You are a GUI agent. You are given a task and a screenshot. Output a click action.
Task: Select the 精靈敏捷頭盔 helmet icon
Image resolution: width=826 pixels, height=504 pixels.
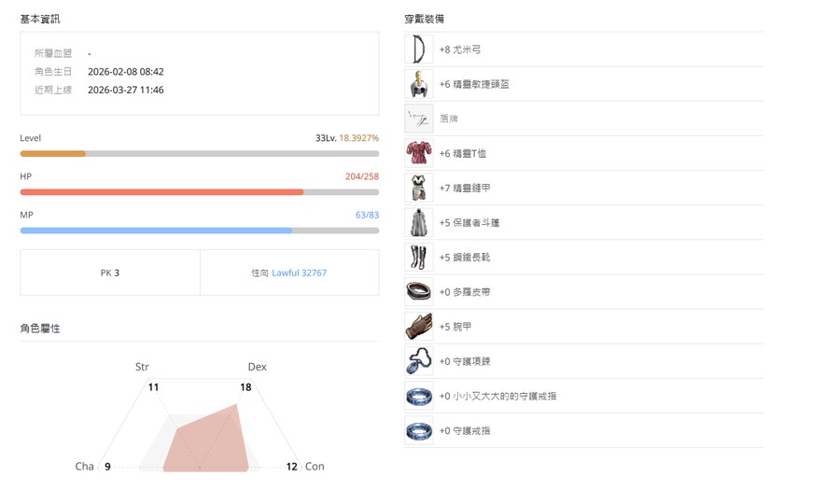[418, 84]
